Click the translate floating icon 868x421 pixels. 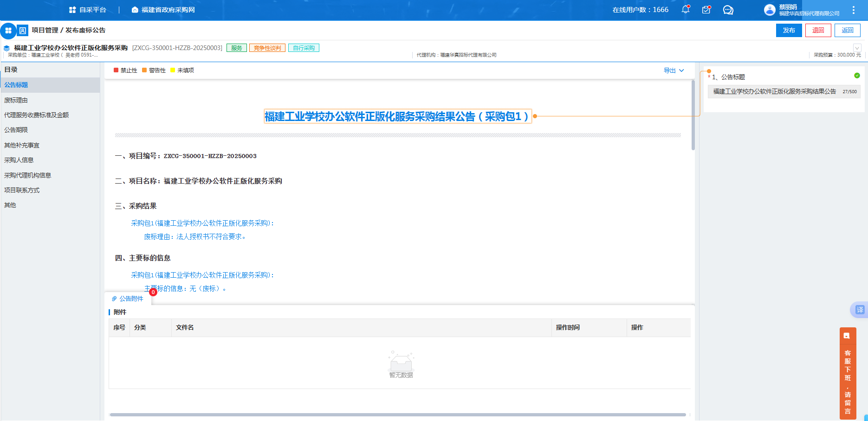[860, 310]
